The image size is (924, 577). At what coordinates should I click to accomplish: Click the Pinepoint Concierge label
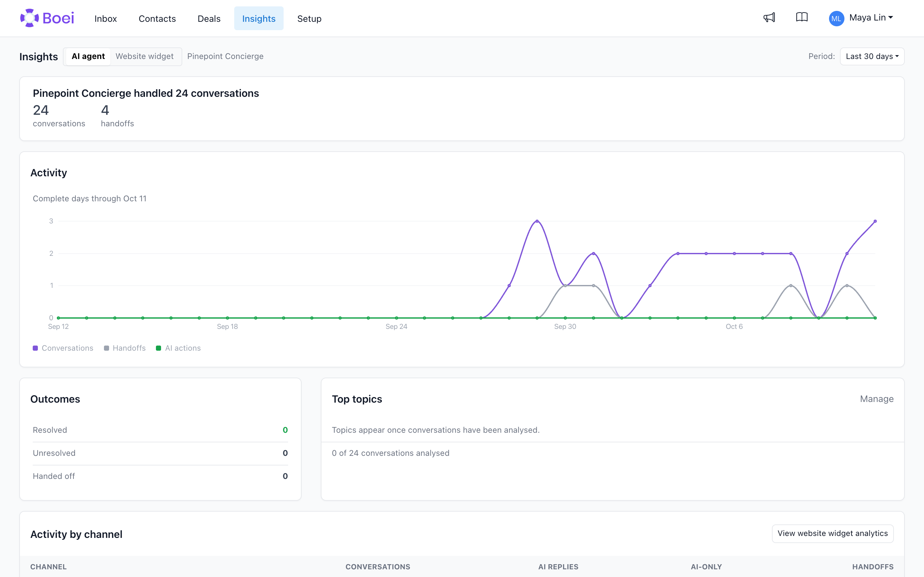(225, 56)
